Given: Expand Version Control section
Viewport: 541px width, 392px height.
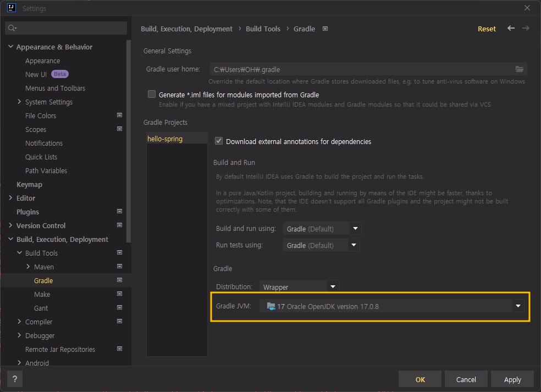Looking at the screenshot, I should pos(10,225).
